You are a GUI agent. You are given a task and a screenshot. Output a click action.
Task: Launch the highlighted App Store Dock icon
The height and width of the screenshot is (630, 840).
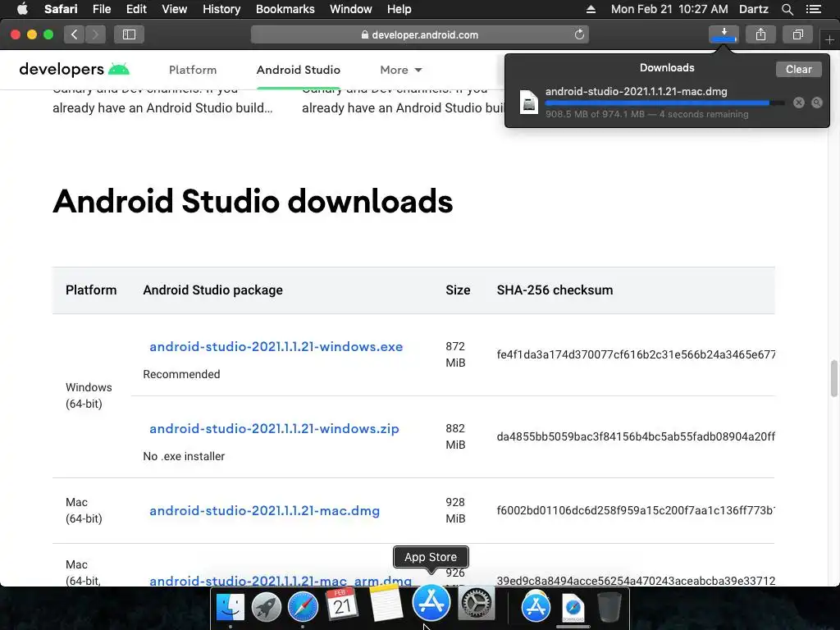431,603
